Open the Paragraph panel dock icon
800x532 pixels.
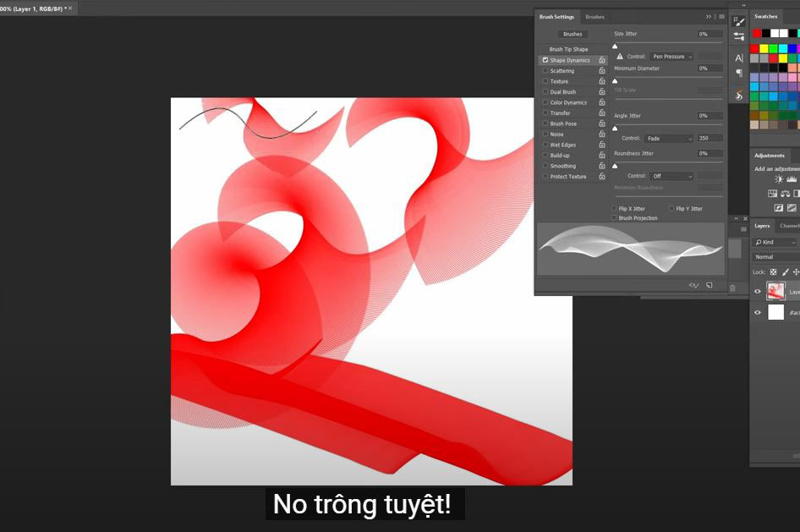click(x=739, y=73)
